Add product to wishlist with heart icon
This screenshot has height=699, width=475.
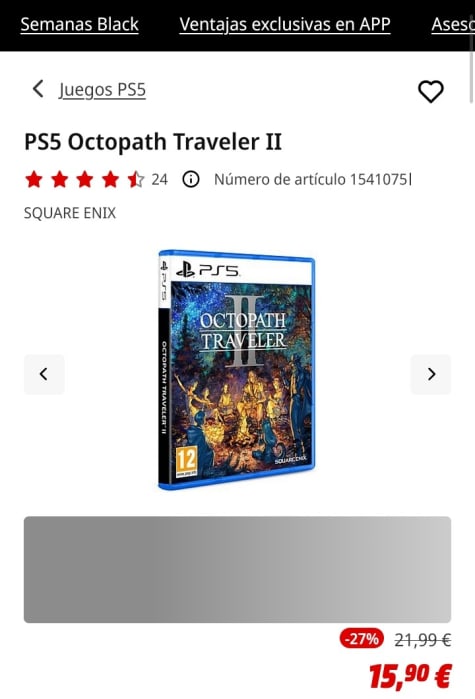430,91
